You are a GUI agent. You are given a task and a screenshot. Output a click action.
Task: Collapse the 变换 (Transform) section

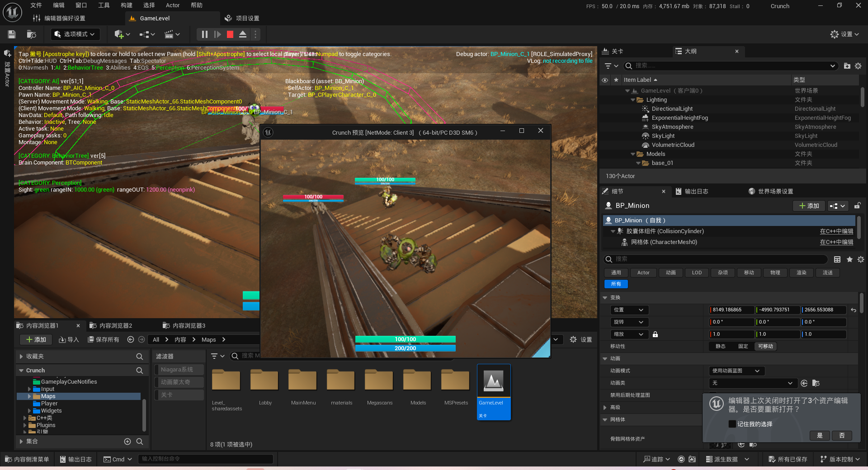[x=605, y=298]
